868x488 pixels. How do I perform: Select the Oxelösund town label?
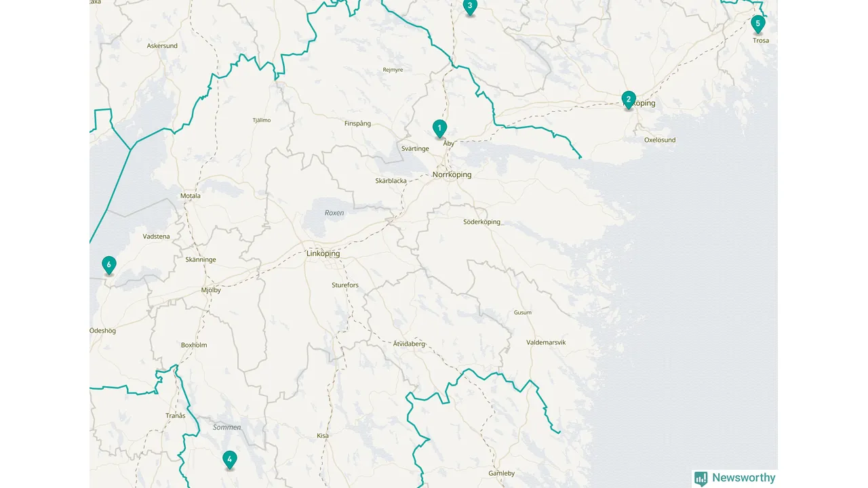pyautogui.click(x=660, y=140)
